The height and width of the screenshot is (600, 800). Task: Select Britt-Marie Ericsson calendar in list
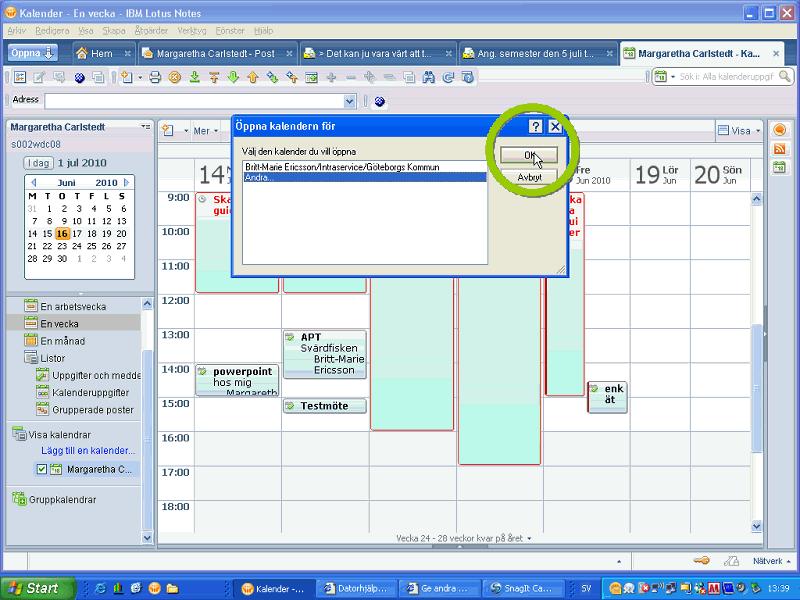pyautogui.click(x=364, y=167)
